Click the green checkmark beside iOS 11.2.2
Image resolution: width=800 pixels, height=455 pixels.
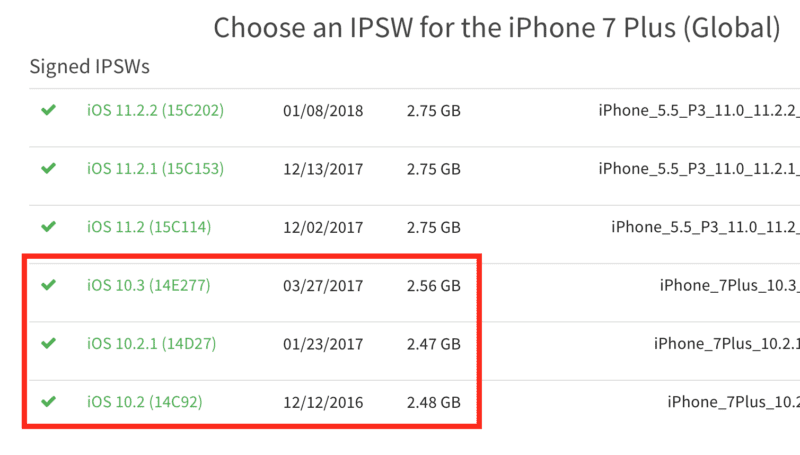[x=48, y=110]
